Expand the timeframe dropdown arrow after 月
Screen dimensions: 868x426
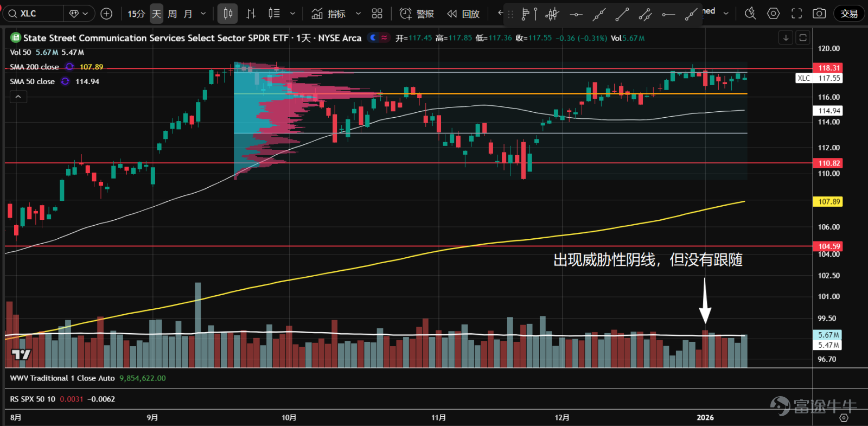click(203, 14)
